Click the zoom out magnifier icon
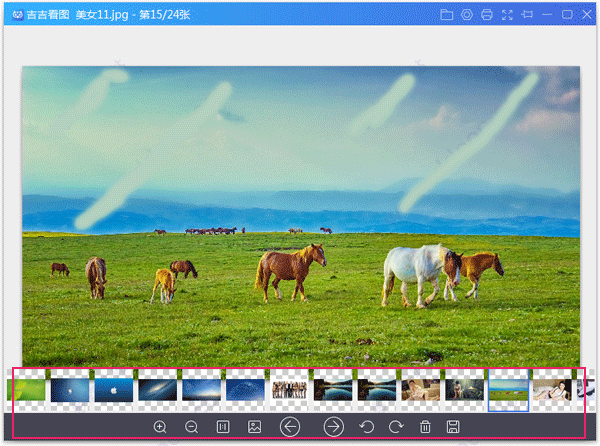This screenshot has width=600, height=446. tap(191, 426)
